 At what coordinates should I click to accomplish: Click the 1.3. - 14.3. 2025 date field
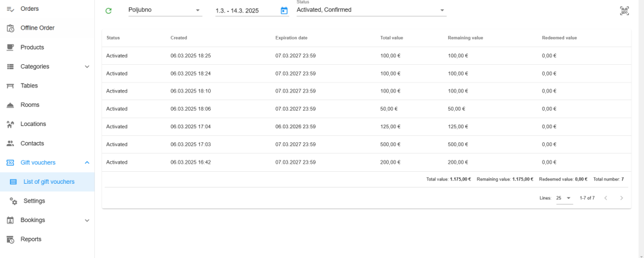247,11
